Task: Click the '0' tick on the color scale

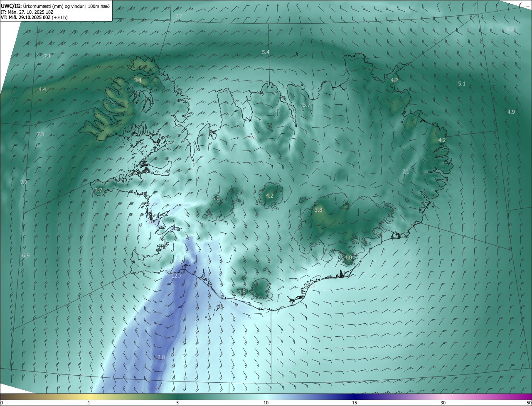Action: click(2, 403)
